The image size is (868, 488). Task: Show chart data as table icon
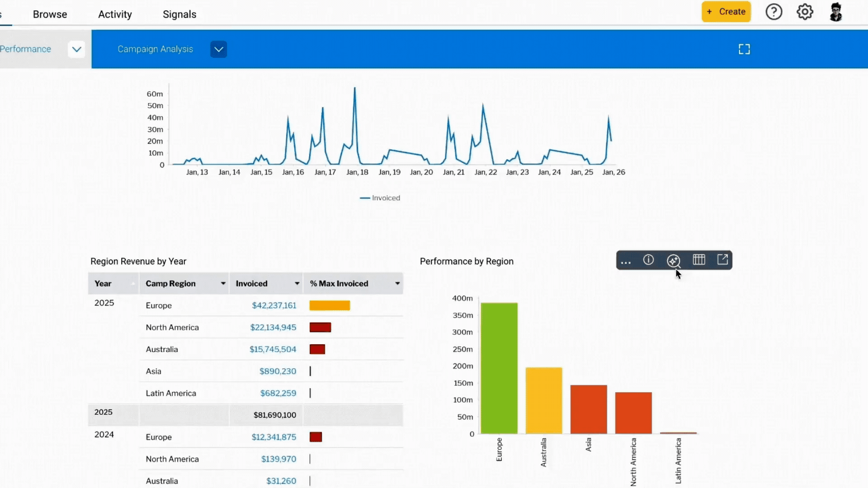(699, 260)
